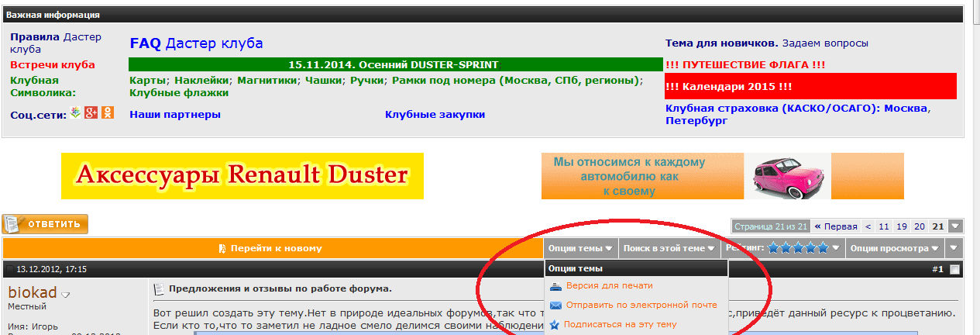This screenshot has width=980, height=335.
Task: Open the Google+ social network icon
Action: [x=91, y=113]
